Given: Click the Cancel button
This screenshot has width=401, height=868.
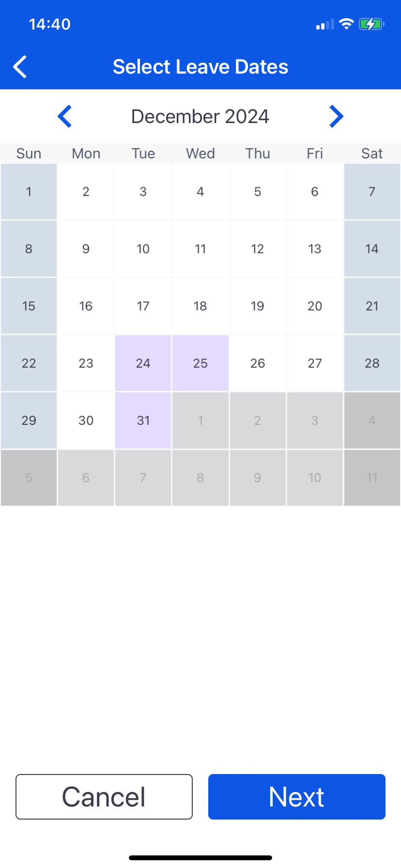Looking at the screenshot, I should tap(104, 797).
